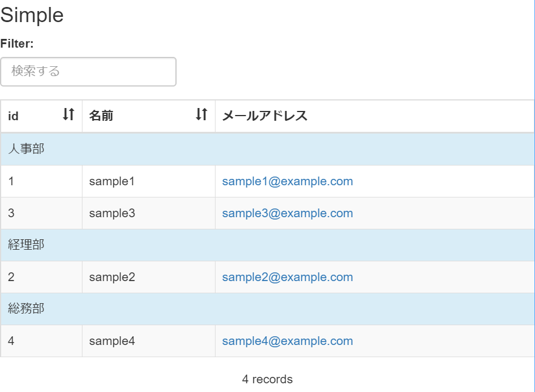
Task: Open the sample4@example.com email link
Action: [x=287, y=341]
